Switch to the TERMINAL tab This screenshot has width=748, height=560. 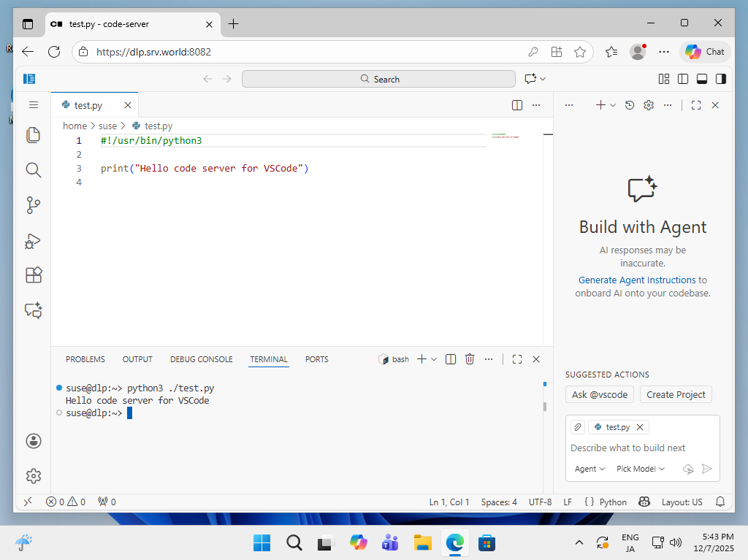pos(269,359)
